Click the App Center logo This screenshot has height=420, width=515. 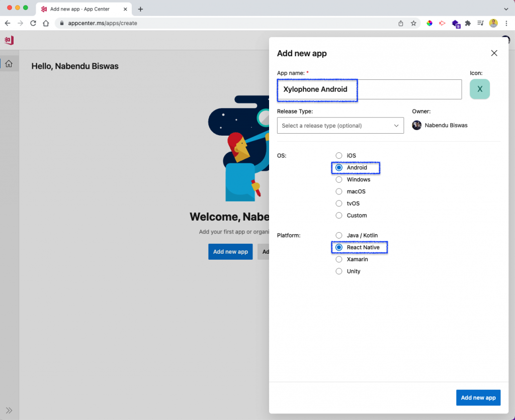(x=9, y=40)
